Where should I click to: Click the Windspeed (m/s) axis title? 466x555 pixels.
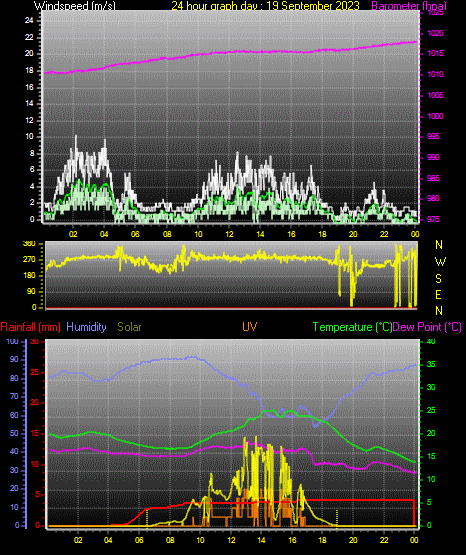pyautogui.click(x=75, y=6)
